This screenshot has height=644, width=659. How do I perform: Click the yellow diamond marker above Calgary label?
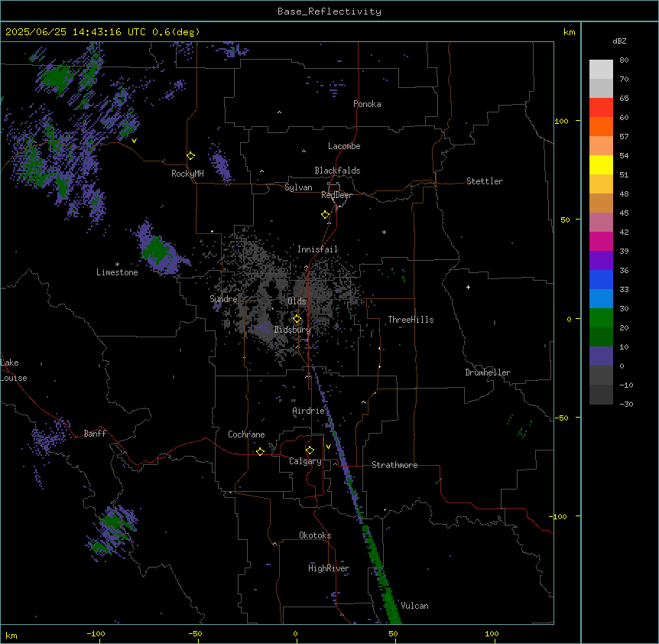310,450
